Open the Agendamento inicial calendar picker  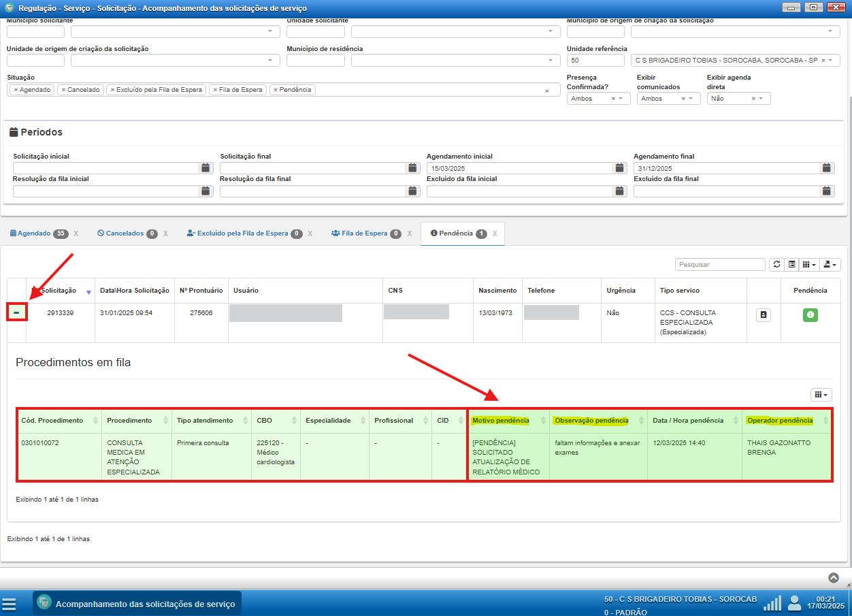click(619, 168)
